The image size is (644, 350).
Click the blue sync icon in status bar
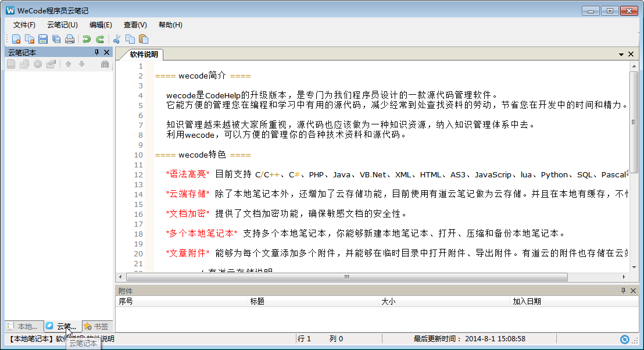tap(625, 340)
